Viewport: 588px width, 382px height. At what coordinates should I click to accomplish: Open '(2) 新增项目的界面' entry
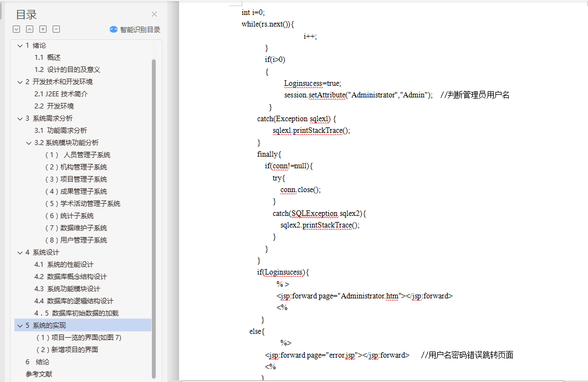click(67, 350)
